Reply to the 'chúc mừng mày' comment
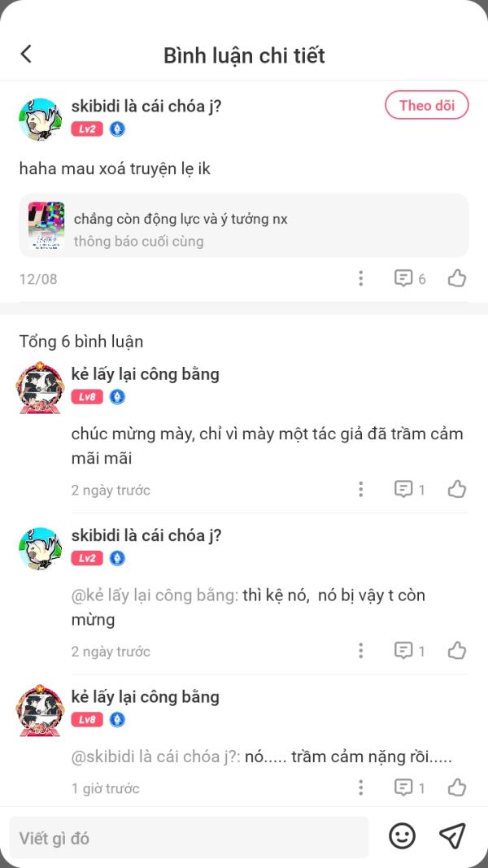This screenshot has height=868, width=488. [410, 490]
